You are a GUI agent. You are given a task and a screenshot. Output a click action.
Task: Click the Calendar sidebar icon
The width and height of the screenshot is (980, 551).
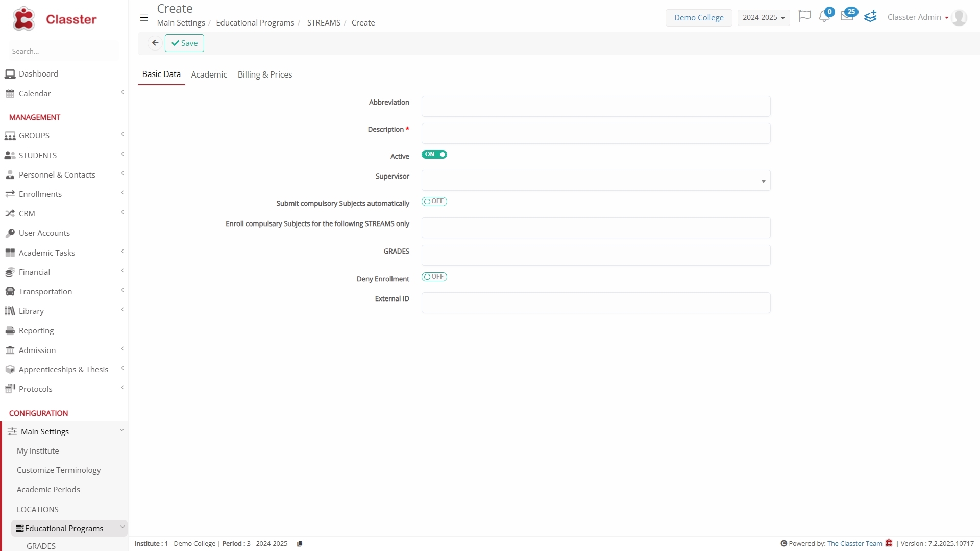[10, 94]
